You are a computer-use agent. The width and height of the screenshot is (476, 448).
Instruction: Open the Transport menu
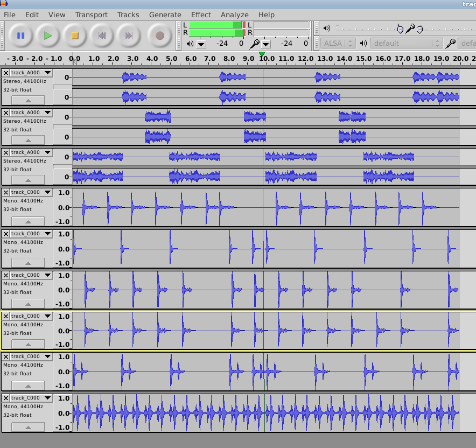pyautogui.click(x=92, y=15)
